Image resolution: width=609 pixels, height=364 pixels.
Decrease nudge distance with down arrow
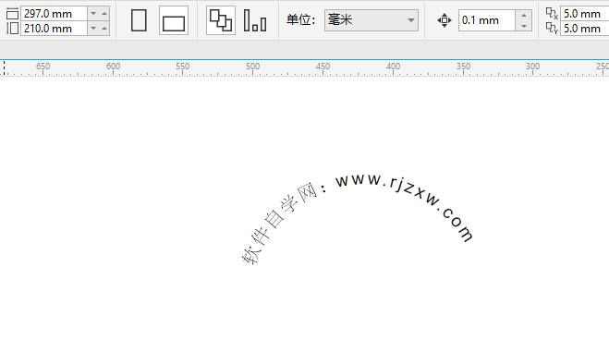(524, 26)
